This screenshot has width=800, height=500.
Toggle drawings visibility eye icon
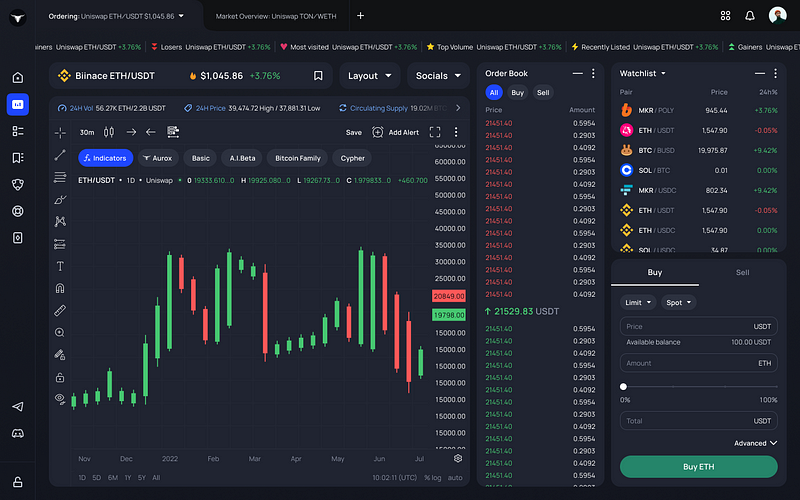click(60, 399)
